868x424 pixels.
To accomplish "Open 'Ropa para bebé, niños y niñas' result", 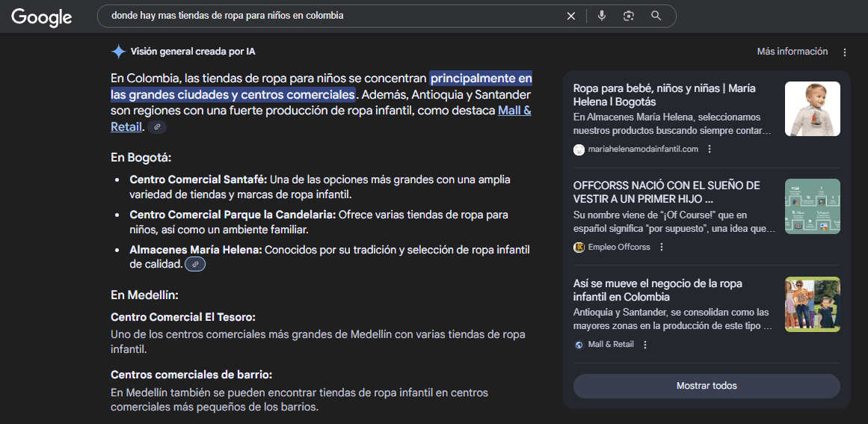I will coord(665,95).
